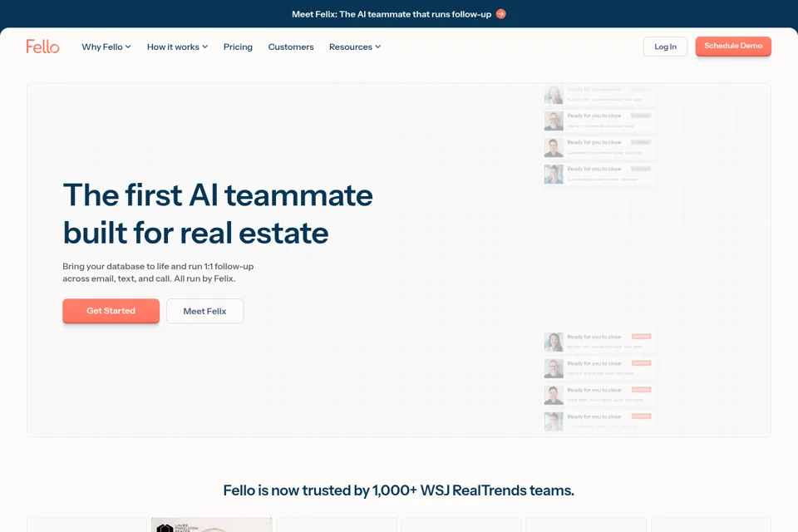
Task: Click the Meet Felix button
Action: coord(204,311)
